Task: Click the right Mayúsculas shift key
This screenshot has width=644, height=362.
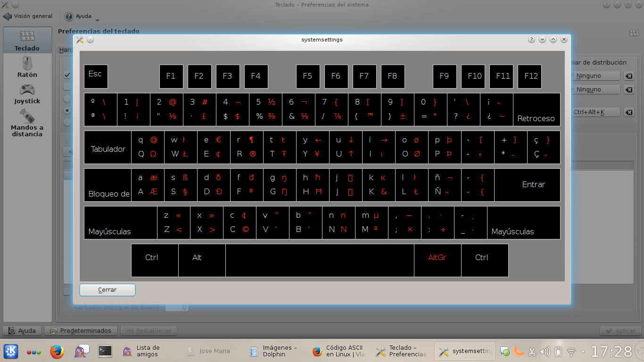Action: (x=524, y=222)
